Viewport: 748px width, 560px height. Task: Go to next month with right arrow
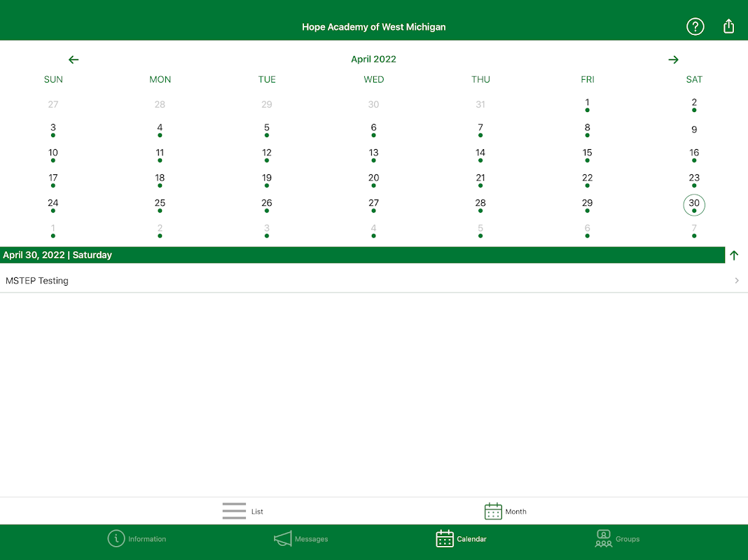click(673, 59)
